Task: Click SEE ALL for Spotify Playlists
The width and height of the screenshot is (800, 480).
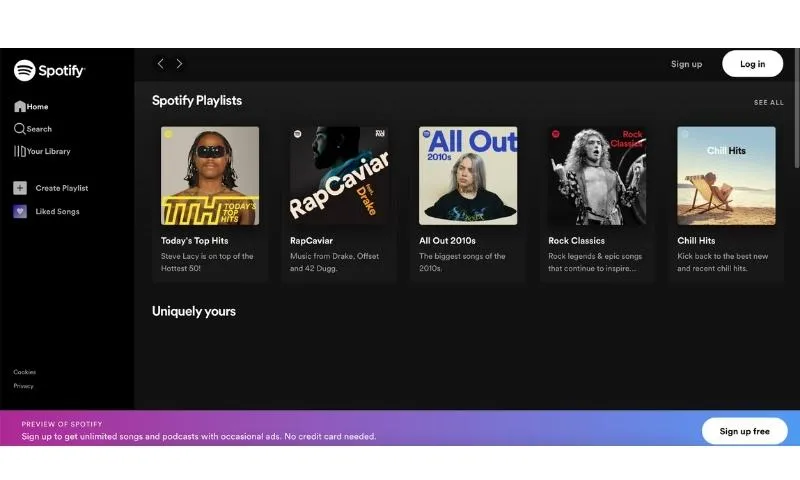Action: point(768,103)
